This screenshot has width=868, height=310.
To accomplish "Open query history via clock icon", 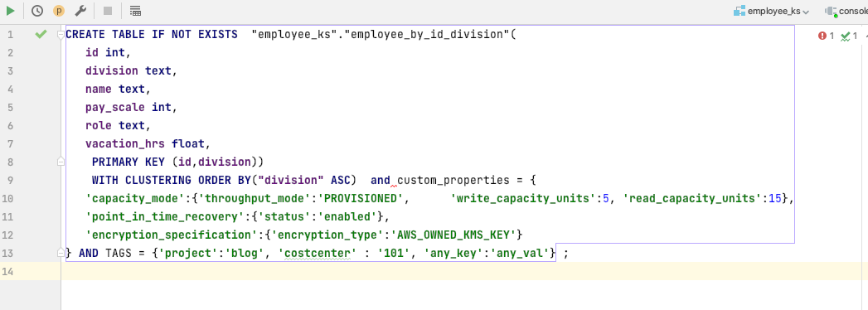I will 37,11.
